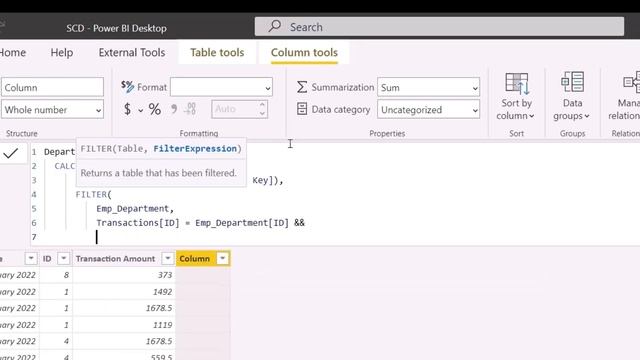Click the Data category icon

point(302,109)
